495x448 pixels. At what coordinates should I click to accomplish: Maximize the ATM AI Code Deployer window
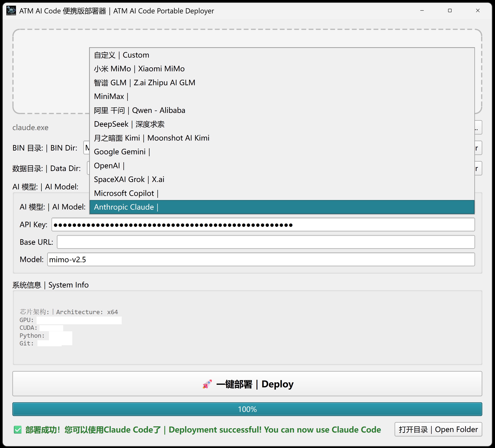pos(450,10)
